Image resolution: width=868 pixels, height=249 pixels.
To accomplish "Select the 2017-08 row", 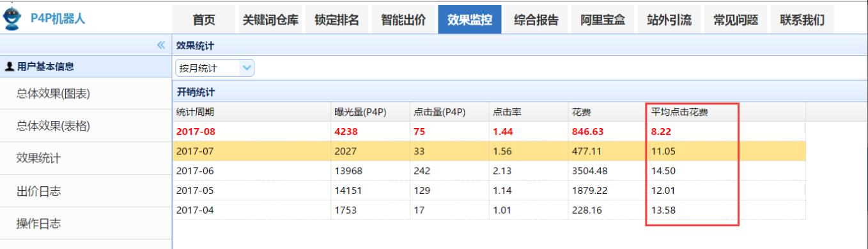I will [x=489, y=133].
